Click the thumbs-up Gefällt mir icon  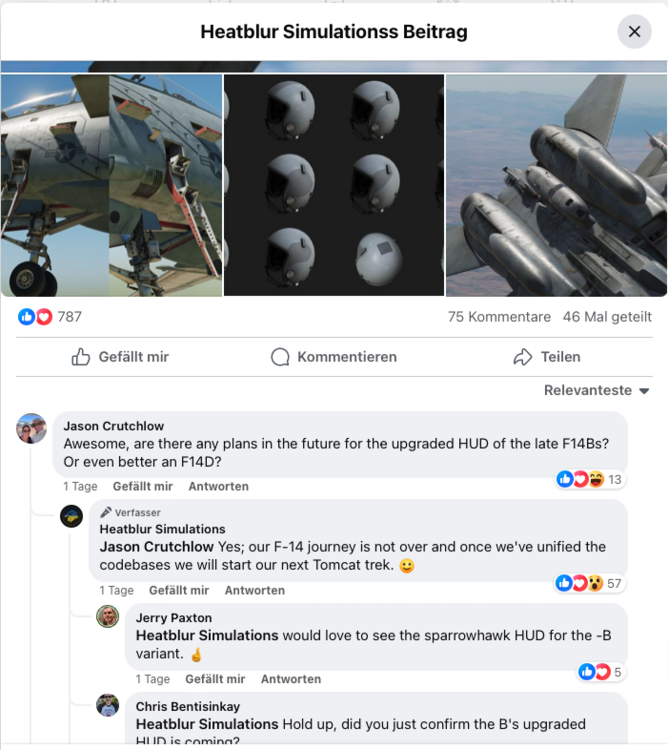(81, 357)
